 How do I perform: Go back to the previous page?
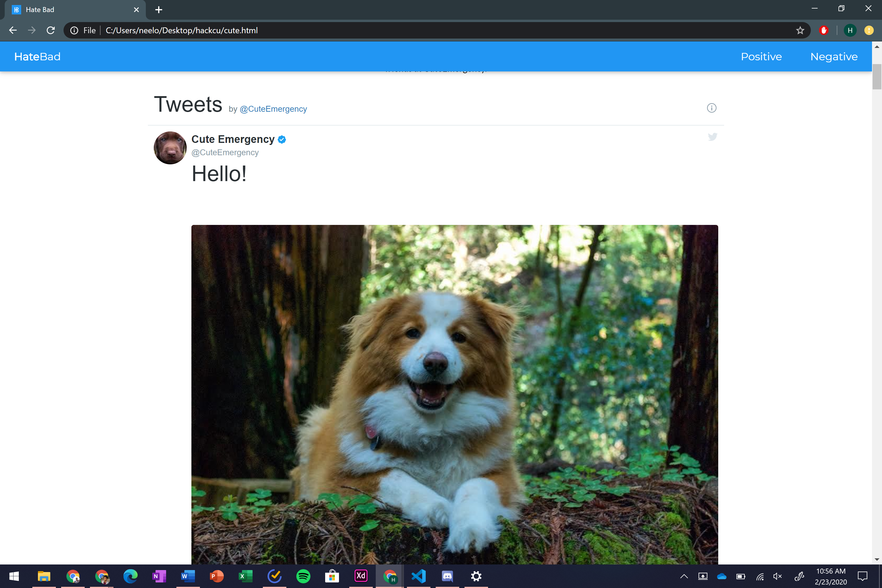coord(13,30)
